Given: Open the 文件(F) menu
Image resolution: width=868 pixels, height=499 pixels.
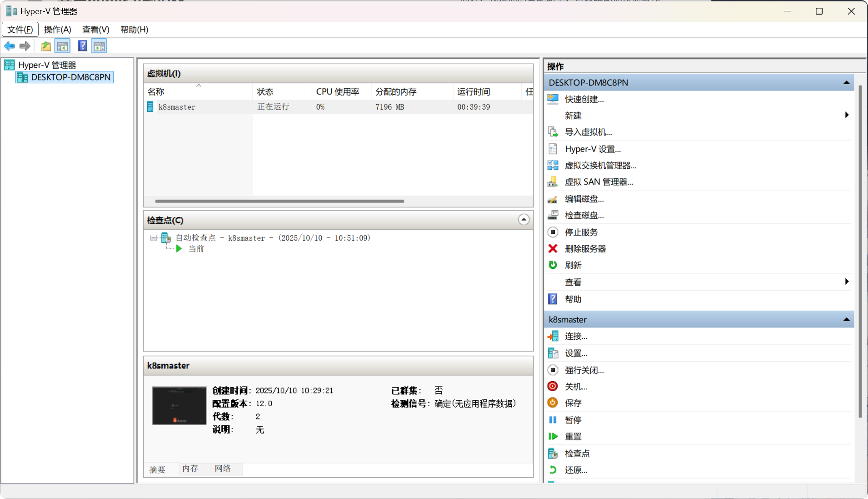Looking at the screenshot, I should (20, 30).
